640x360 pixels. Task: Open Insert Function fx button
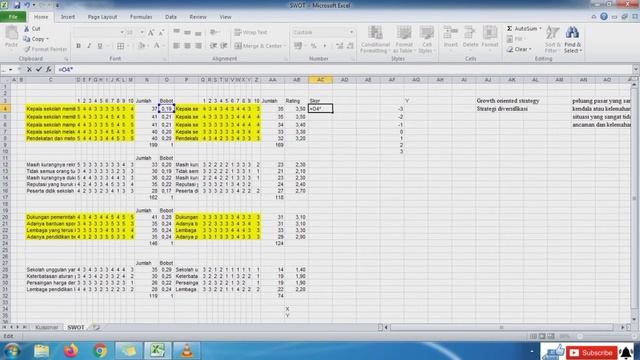pos(49,69)
